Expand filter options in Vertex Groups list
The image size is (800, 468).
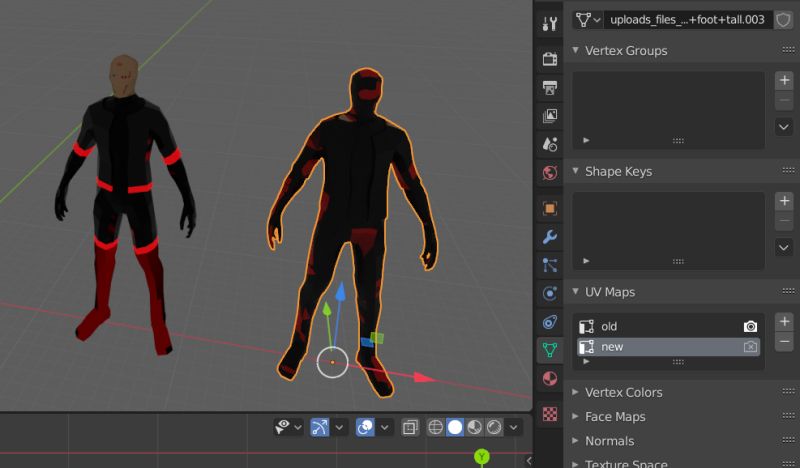(586, 140)
